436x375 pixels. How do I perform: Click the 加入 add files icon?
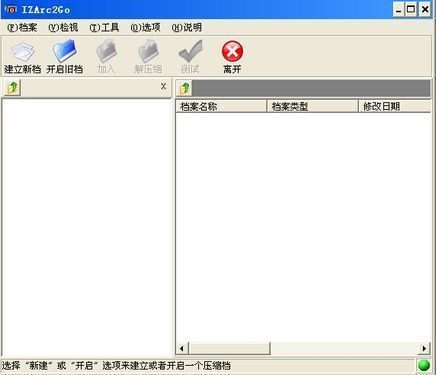[106, 51]
